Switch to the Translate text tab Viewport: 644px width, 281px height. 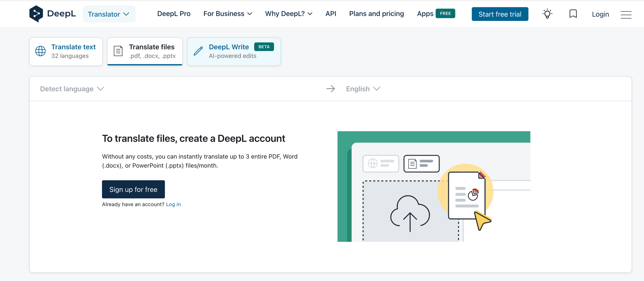click(x=66, y=51)
